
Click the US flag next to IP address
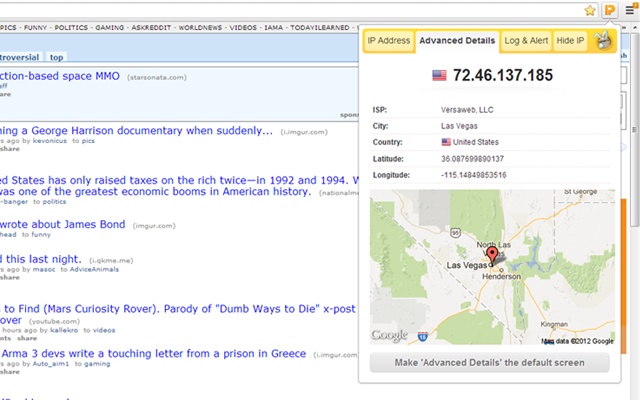pyautogui.click(x=439, y=76)
